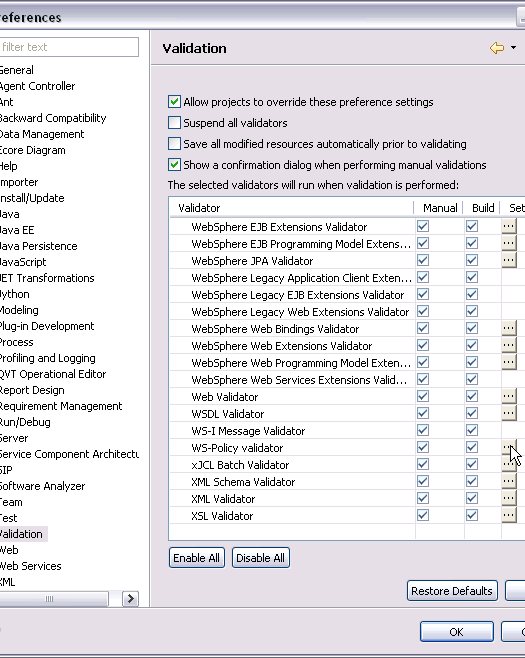Select JET Transformations preference category
The image size is (525, 658).
[x=47, y=278]
